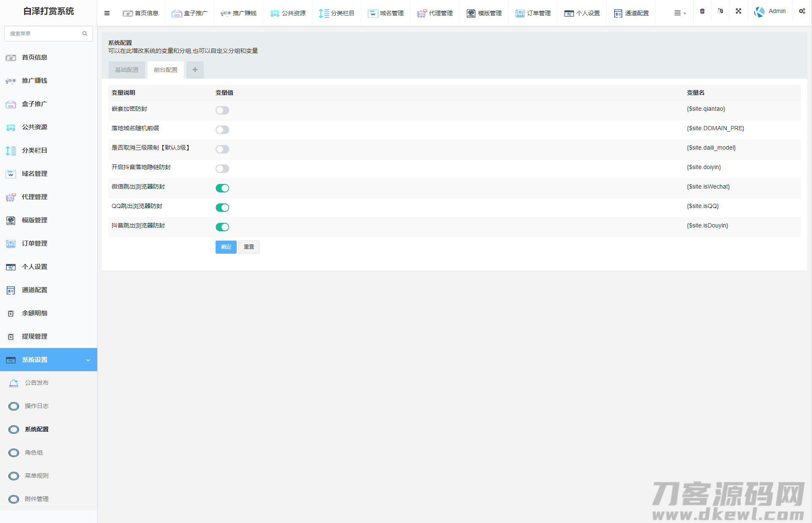Open the gears settings icon top-right

[x=802, y=11]
